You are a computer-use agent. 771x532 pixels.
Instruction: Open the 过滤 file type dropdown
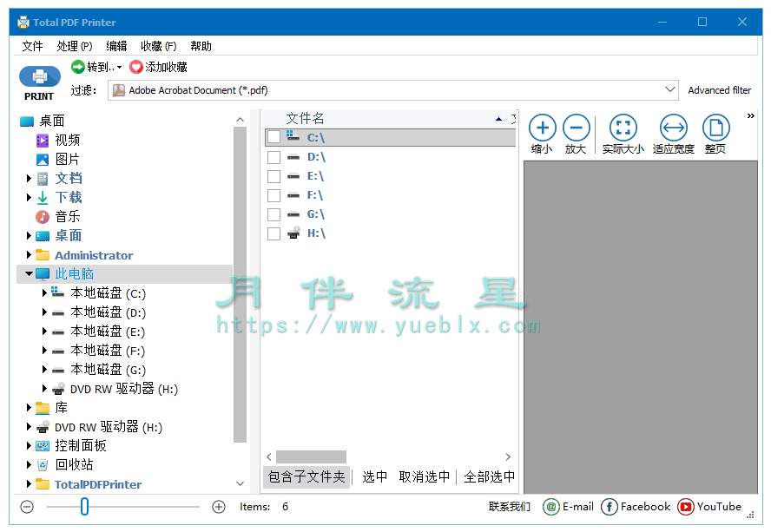[x=669, y=90]
